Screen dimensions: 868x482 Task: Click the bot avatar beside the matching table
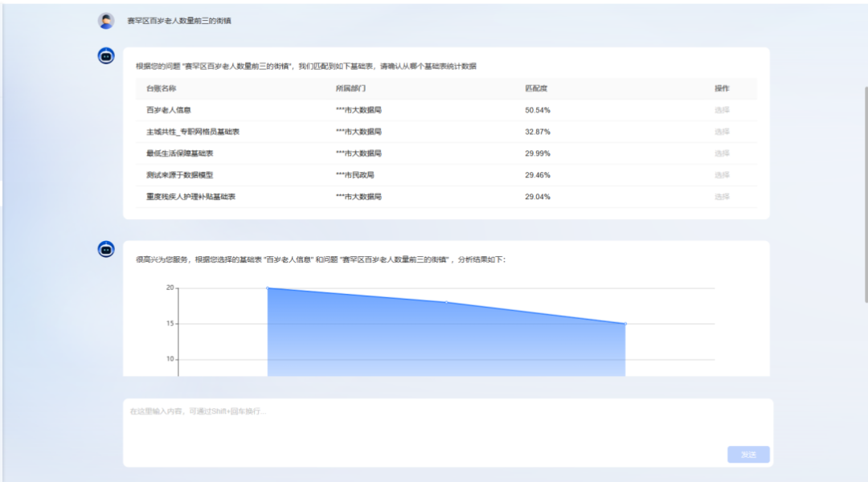click(x=106, y=56)
